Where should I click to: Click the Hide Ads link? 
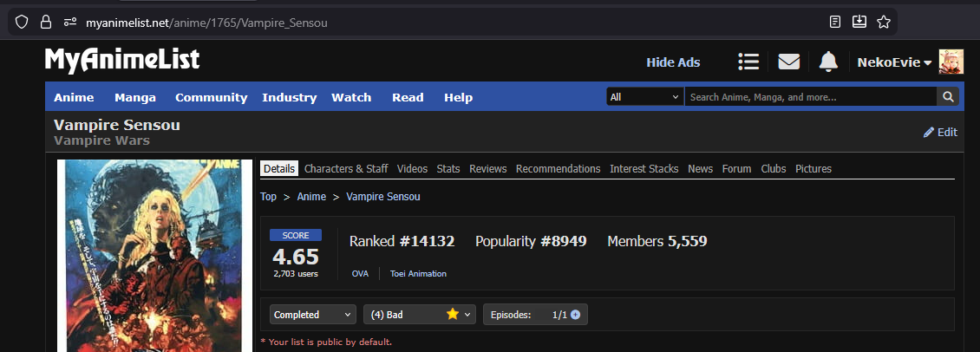[x=673, y=62]
